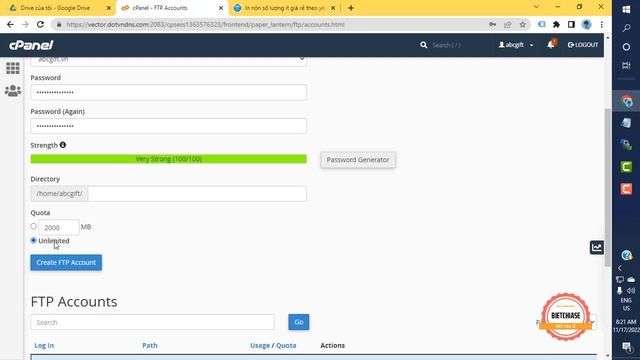Viewport: 640px width, 360px height.
Task: Close the cPanel FTP Accounts tab
Action: 221,8
